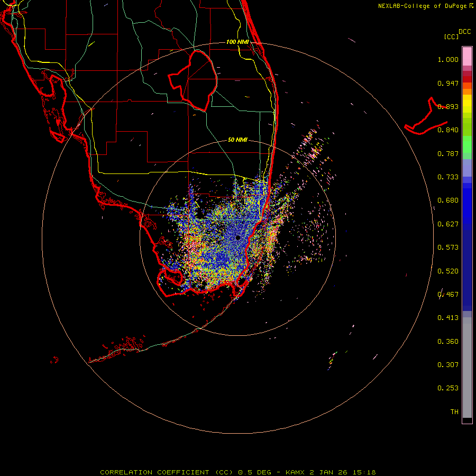Select the 0.413 scale value
Image resolution: width=476 pixels, height=476 pixels.
[448, 318]
